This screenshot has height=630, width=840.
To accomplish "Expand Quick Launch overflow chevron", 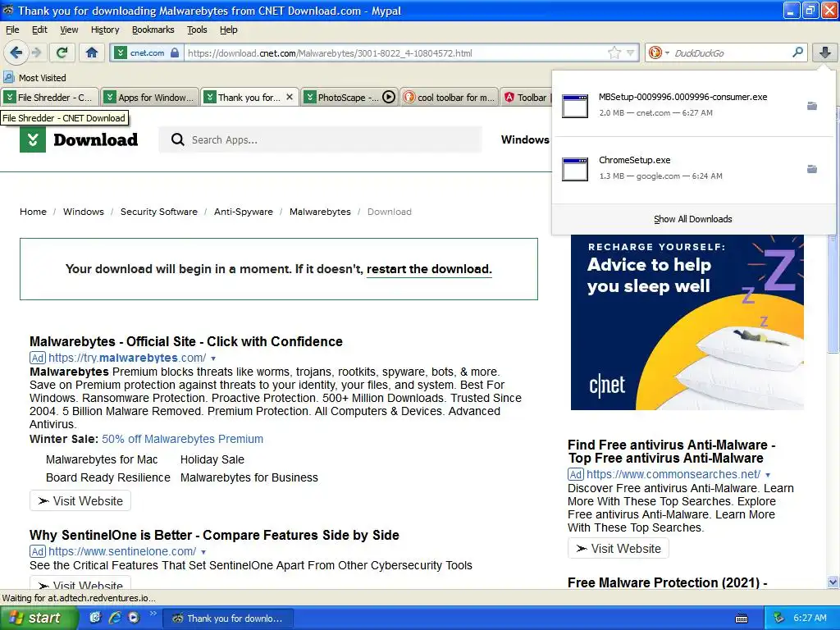I will (x=153, y=614).
